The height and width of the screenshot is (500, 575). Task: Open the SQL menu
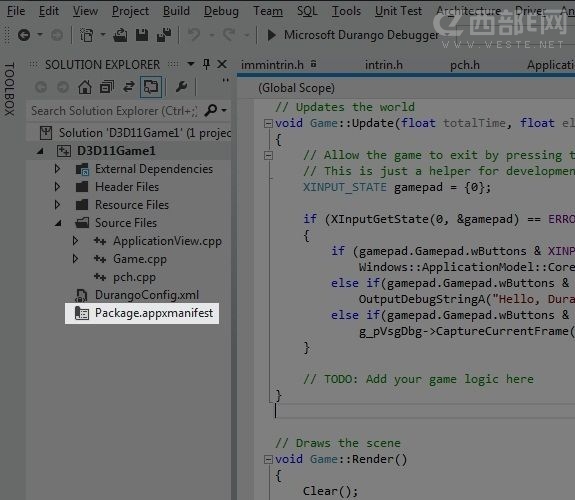(307, 11)
